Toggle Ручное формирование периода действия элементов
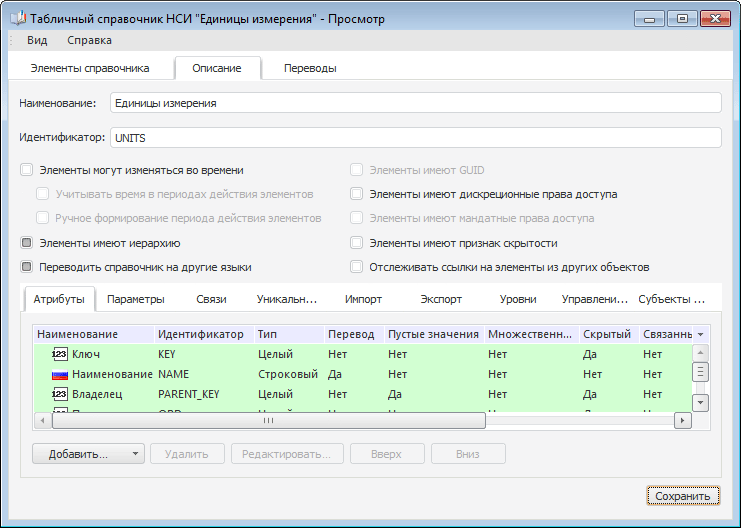 tap(43, 218)
